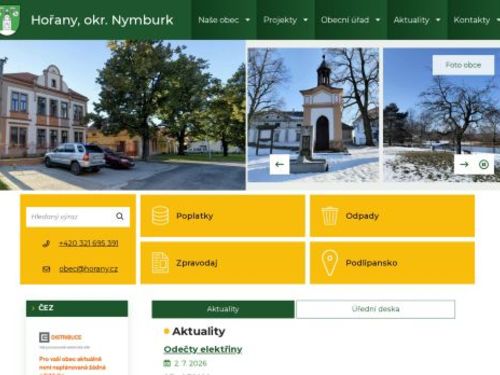
Task: Open the Hořany, okr. Nymburk home link
Action: (x=102, y=20)
